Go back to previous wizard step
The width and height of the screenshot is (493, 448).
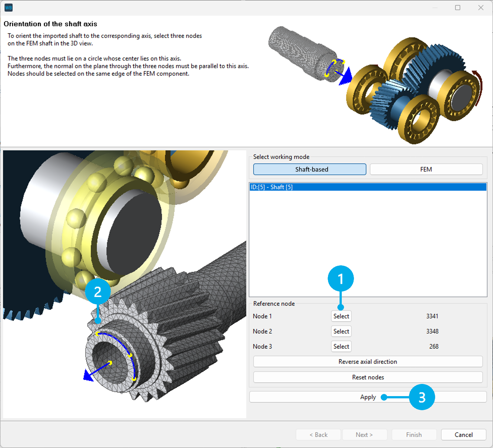point(318,434)
